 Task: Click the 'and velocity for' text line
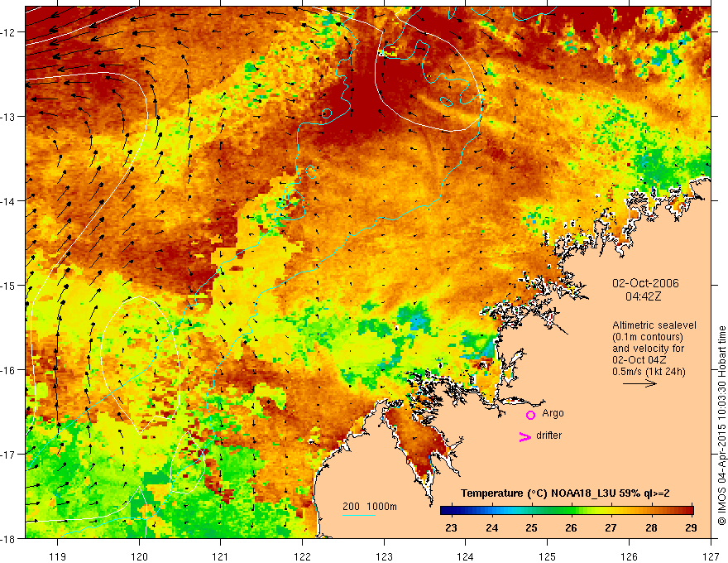(648, 349)
